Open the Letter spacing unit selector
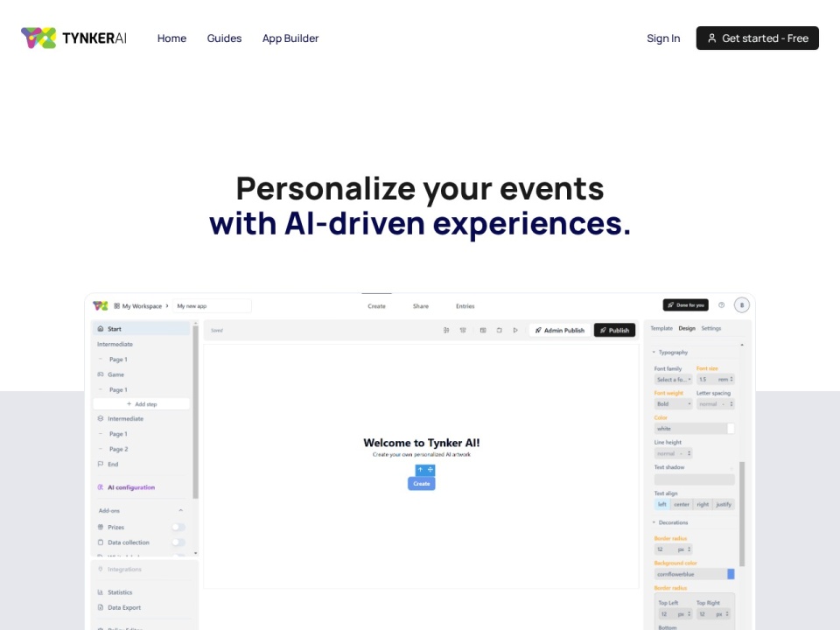The width and height of the screenshot is (840, 630). coord(726,404)
